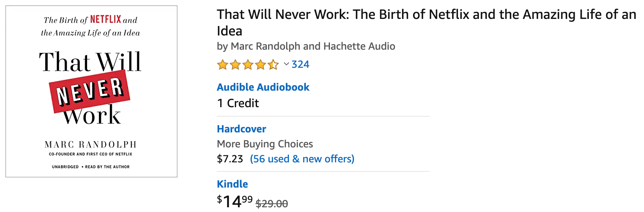The height and width of the screenshot is (212, 644).
Task: Click the fourth gold rating star
Action: [x=261, y=65]
